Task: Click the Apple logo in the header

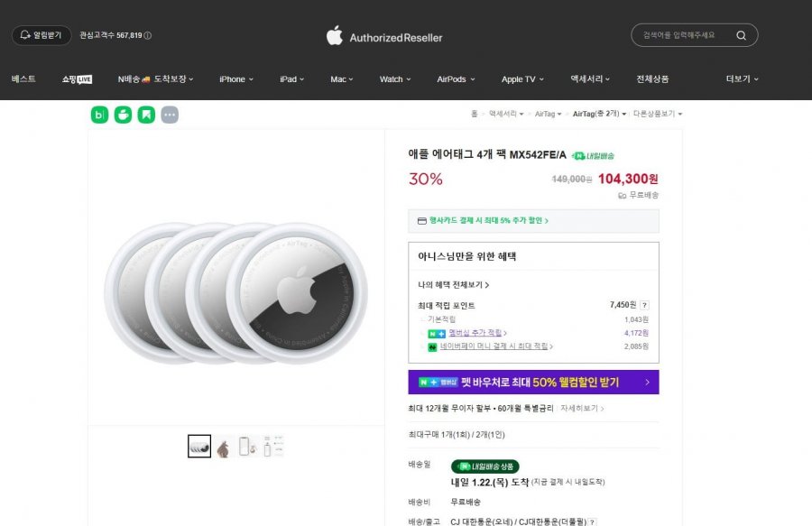Action: pyautogui.click(x=334, y=37)
